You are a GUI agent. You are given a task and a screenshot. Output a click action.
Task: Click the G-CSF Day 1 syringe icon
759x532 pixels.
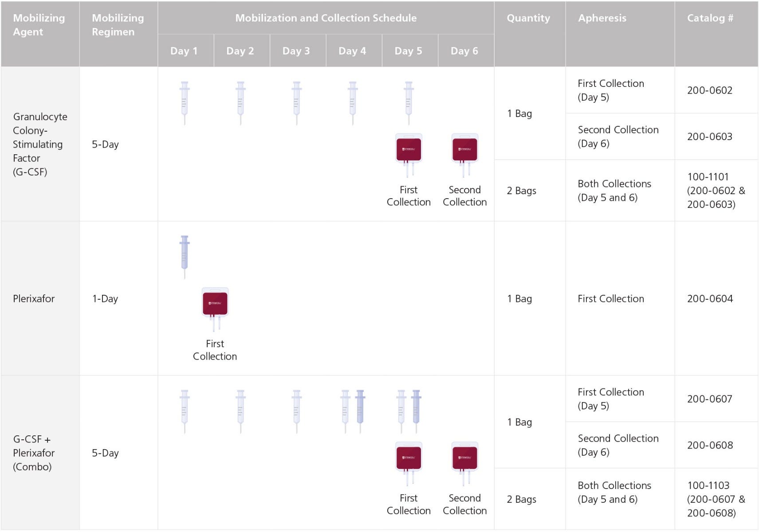click(185, 102)
